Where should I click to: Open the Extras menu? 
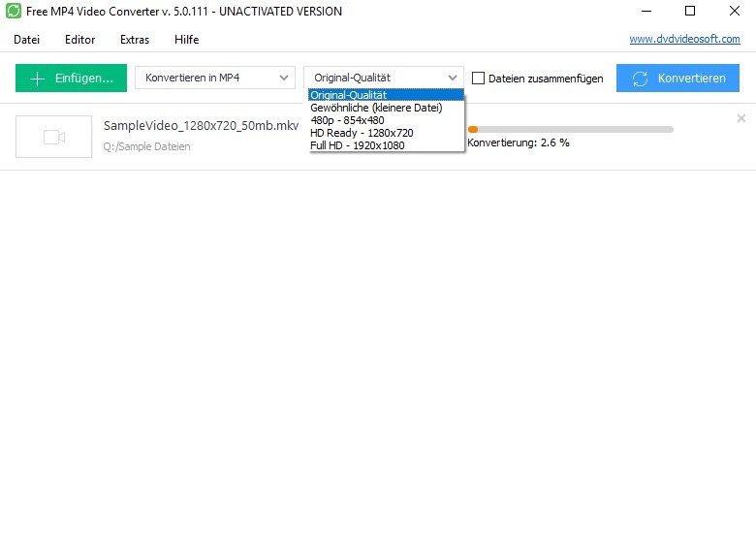135,40
